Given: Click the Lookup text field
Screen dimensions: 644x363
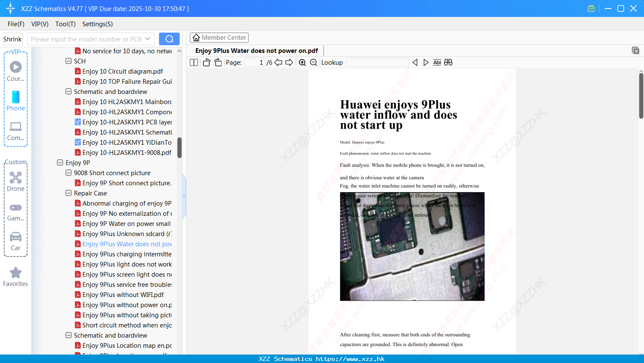Looking at the screenshot, I should [x=378, y=63].
